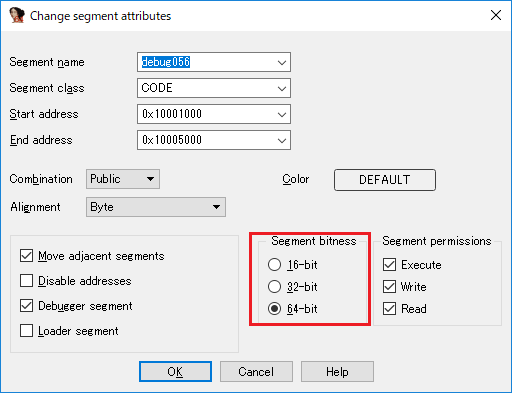Open the Segment class dropdown list

click(x=282, y=88)
